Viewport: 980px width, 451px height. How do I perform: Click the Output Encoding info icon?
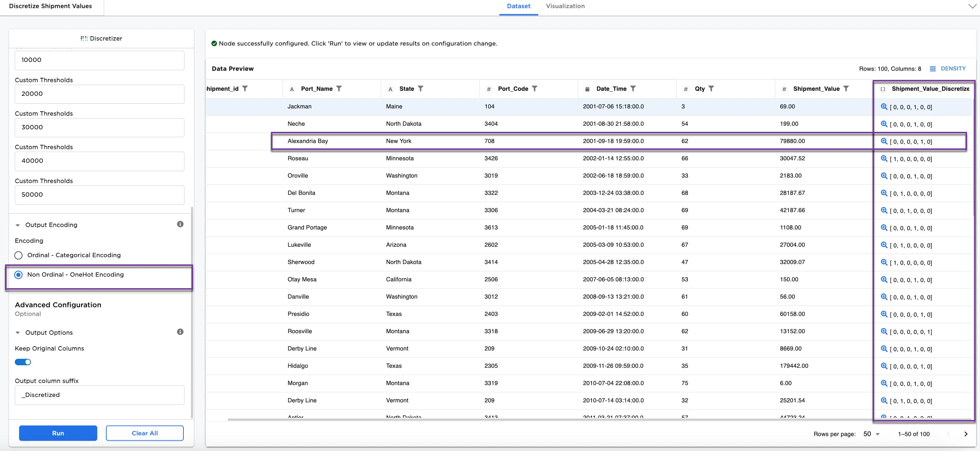pyautogui.click(x=180, y=224)
